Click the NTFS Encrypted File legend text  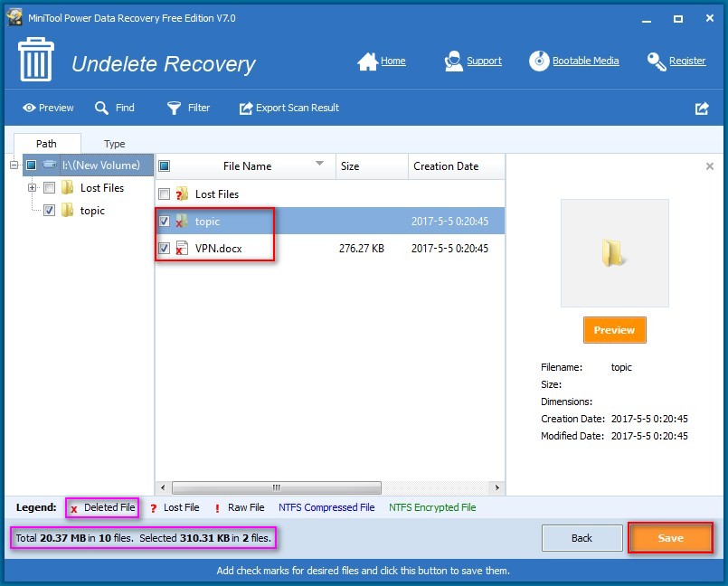point(432,507)
